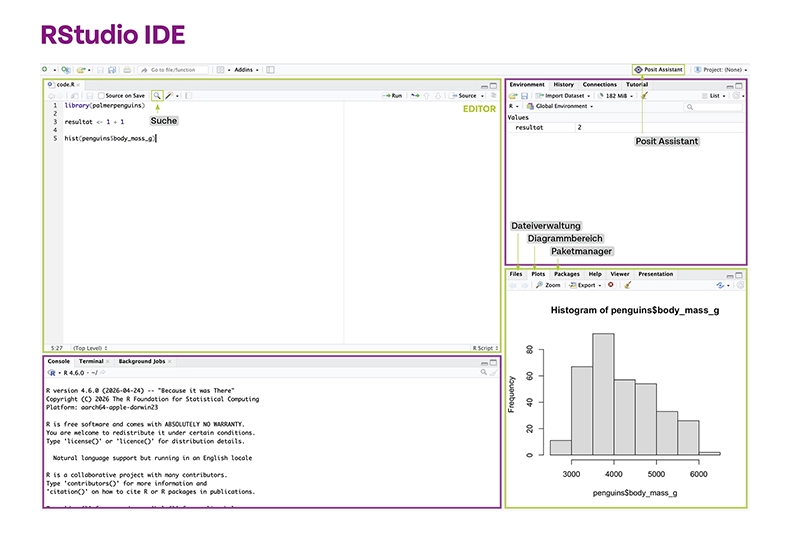The width and height of the screenshot is (790, 559).
Task: Click the Run button in editor
Action: [x=392, y=95]
